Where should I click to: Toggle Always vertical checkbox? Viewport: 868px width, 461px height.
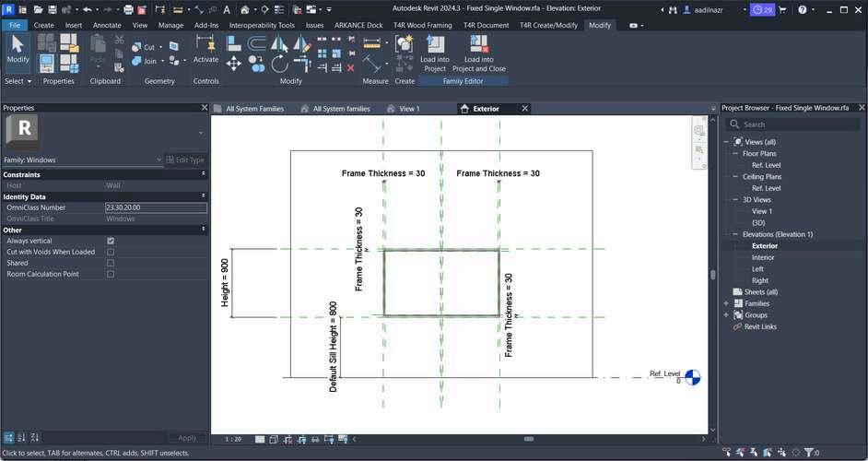[x=111, y=241]
